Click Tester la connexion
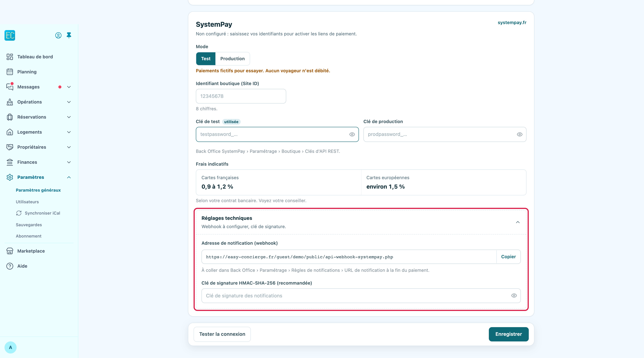 pos(222,334)
